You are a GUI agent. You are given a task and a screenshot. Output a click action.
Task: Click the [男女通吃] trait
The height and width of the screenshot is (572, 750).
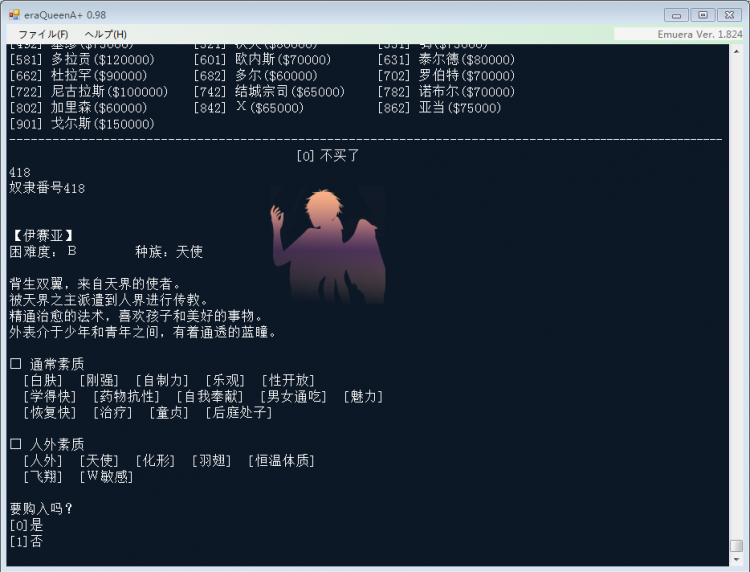point(294,397)
